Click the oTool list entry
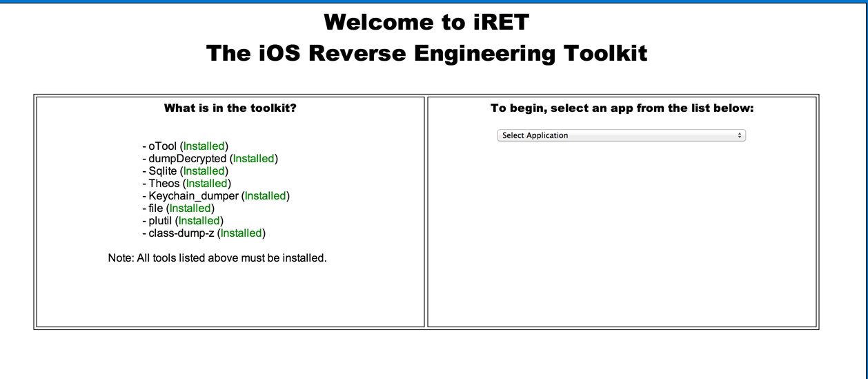 (x=163, y=146)
